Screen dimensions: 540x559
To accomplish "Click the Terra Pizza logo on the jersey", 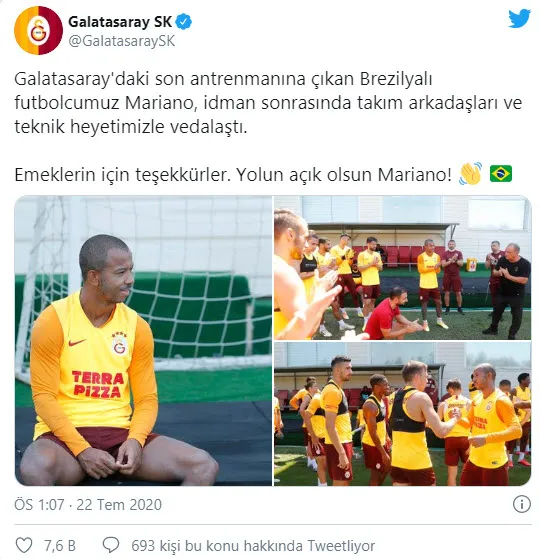I will pos(97,384).
